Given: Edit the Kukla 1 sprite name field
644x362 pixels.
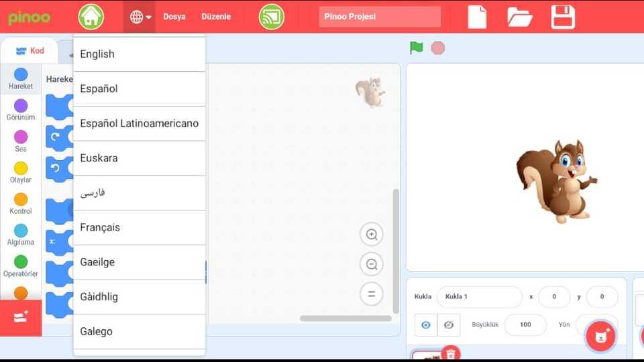Looking at the screenshot, I should (479, 297).
